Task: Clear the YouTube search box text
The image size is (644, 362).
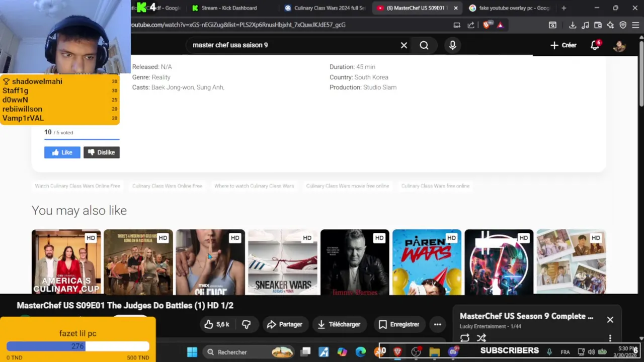Action: (x=404, y=45)
